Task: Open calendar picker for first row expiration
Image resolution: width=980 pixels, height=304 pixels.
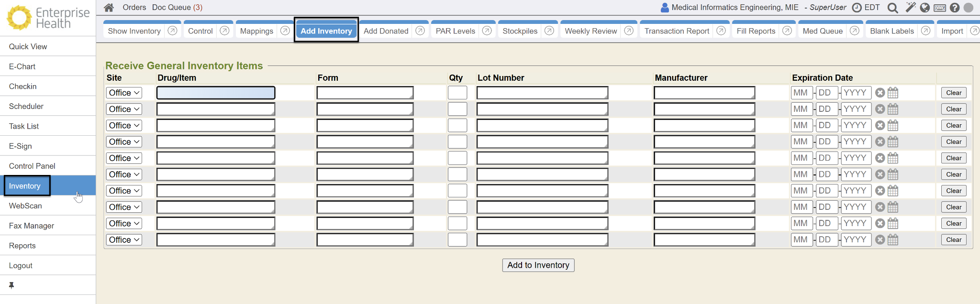Action: pyautogui.click(x=893, y=93)
